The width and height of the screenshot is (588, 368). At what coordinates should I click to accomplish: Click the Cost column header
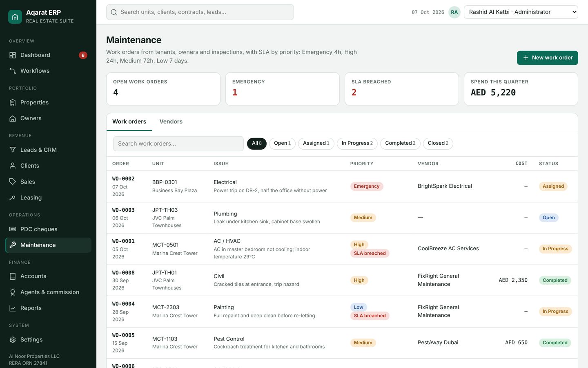(521, 164)
